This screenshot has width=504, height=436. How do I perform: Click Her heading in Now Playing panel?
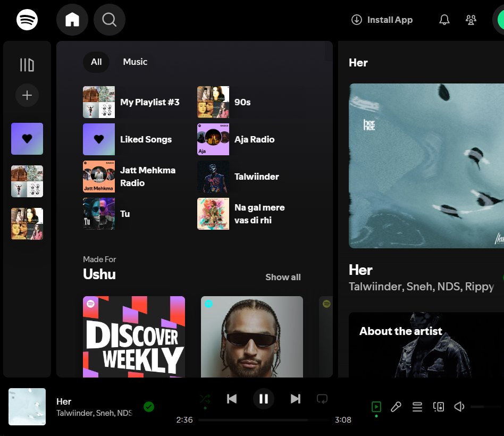358,63
